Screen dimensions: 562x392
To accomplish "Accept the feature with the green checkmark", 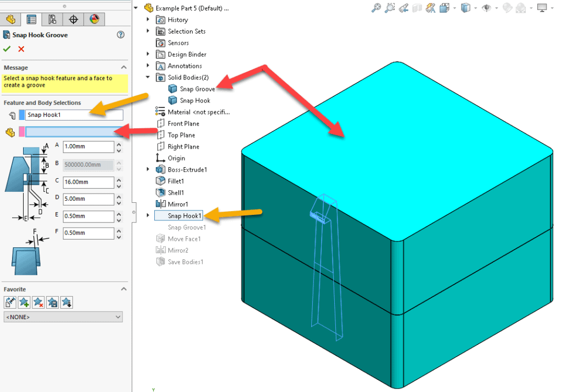I will 7,48.
